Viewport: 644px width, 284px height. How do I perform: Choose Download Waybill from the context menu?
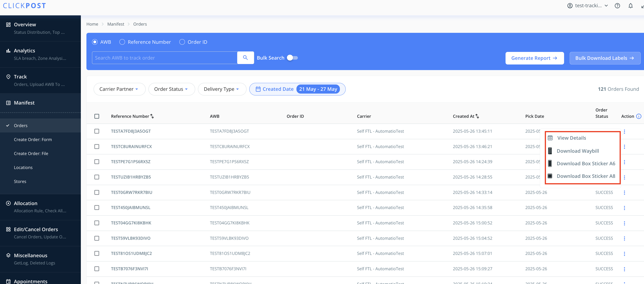point(578,151)
